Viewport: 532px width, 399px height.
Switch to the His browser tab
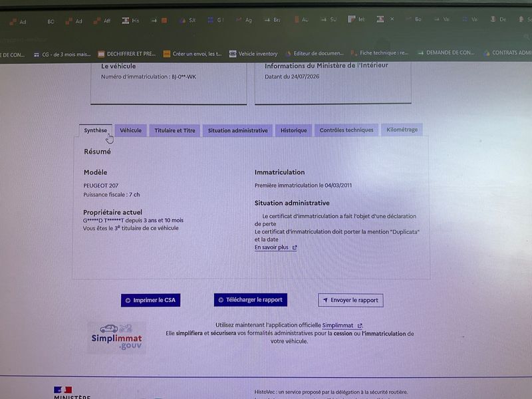tap(130, 21)
